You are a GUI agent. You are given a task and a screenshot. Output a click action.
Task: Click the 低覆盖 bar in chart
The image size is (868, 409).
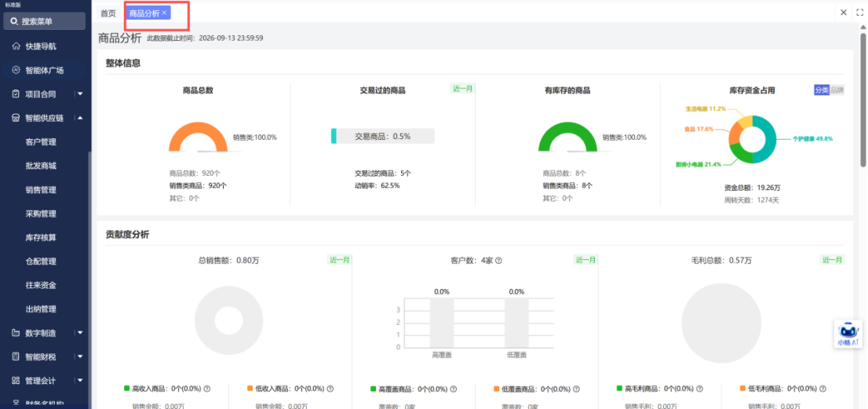pyautogui.click(x=516, y=323)
